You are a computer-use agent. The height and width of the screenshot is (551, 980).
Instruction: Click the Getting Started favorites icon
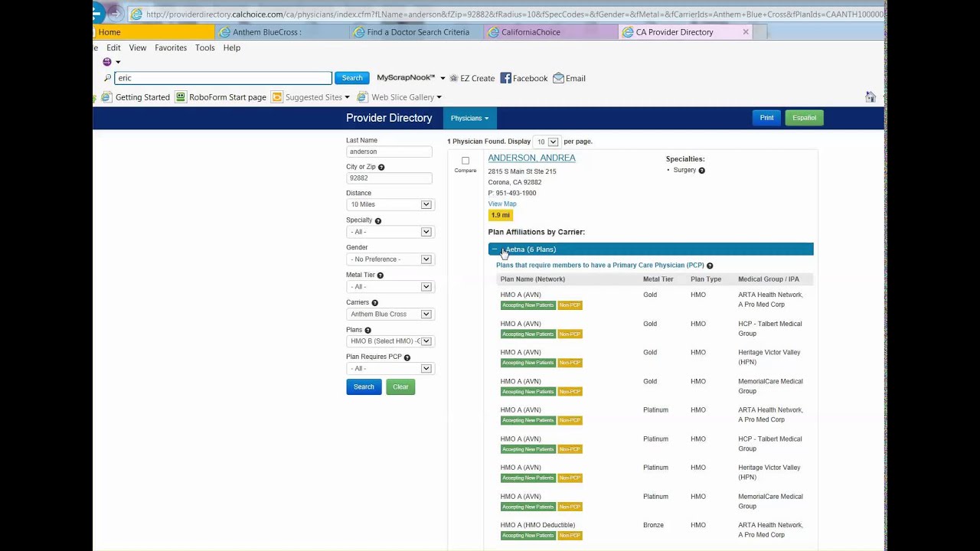pyautogui.click(x=106, y=97)
